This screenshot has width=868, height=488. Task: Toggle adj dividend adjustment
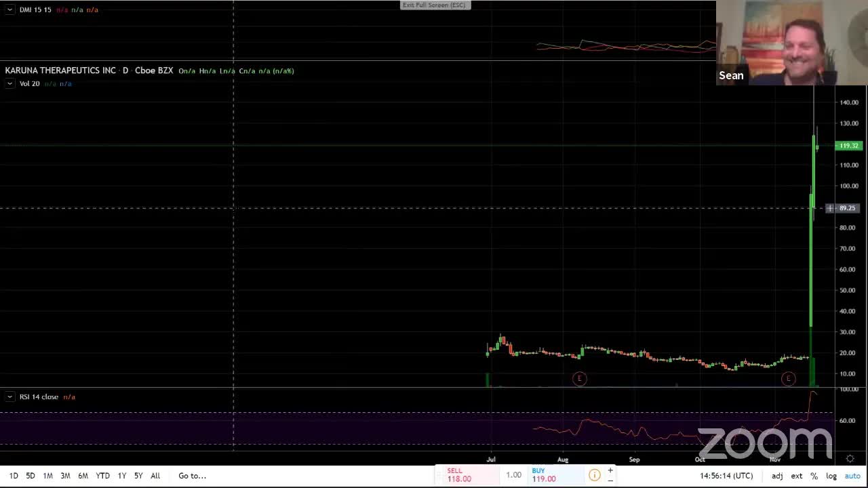[777, 476]
